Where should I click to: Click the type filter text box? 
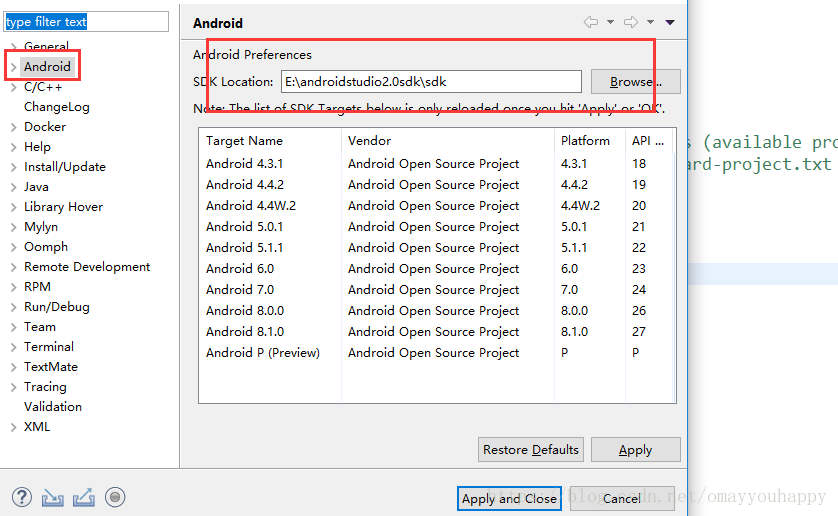coord(86,21)
